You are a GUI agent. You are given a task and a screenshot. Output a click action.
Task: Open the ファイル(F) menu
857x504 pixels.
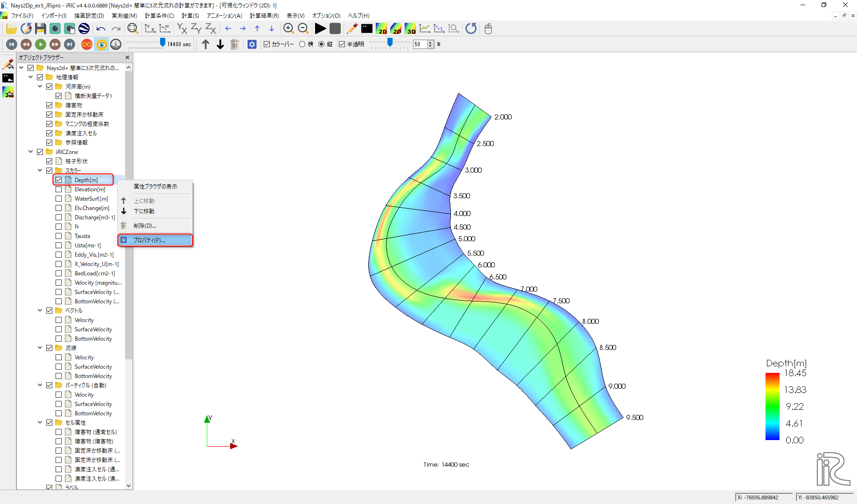point(22,16)
